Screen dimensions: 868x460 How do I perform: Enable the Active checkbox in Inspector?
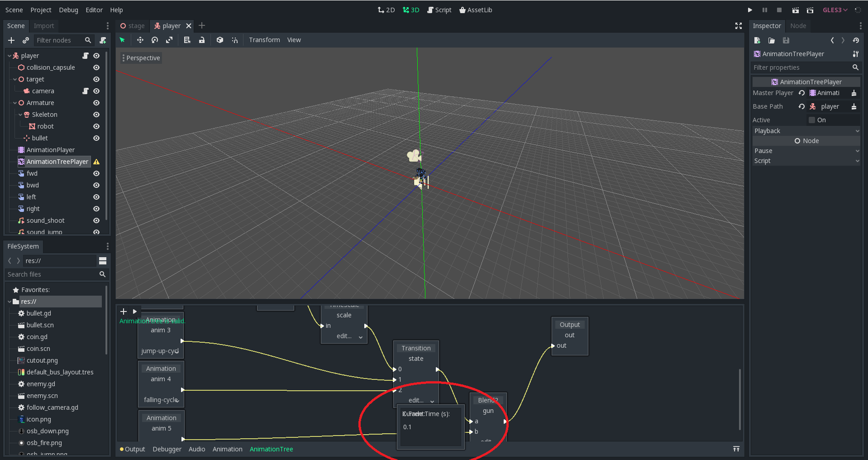pos(812,120)
